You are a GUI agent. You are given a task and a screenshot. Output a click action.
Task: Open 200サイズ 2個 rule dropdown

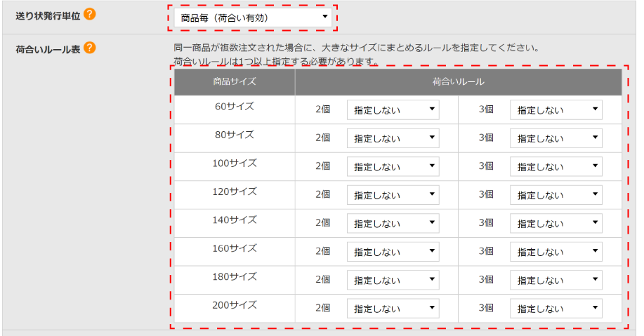click(393, 308)
